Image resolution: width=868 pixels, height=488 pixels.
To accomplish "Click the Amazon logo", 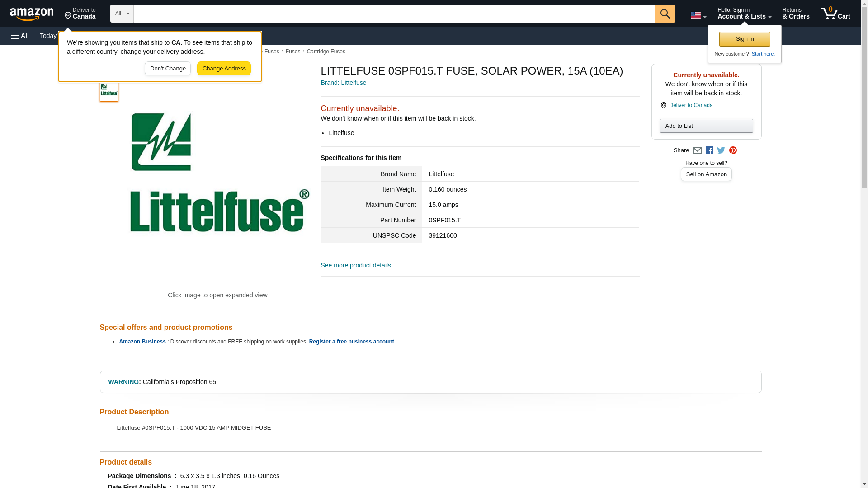I will click(x=32, y=14).
